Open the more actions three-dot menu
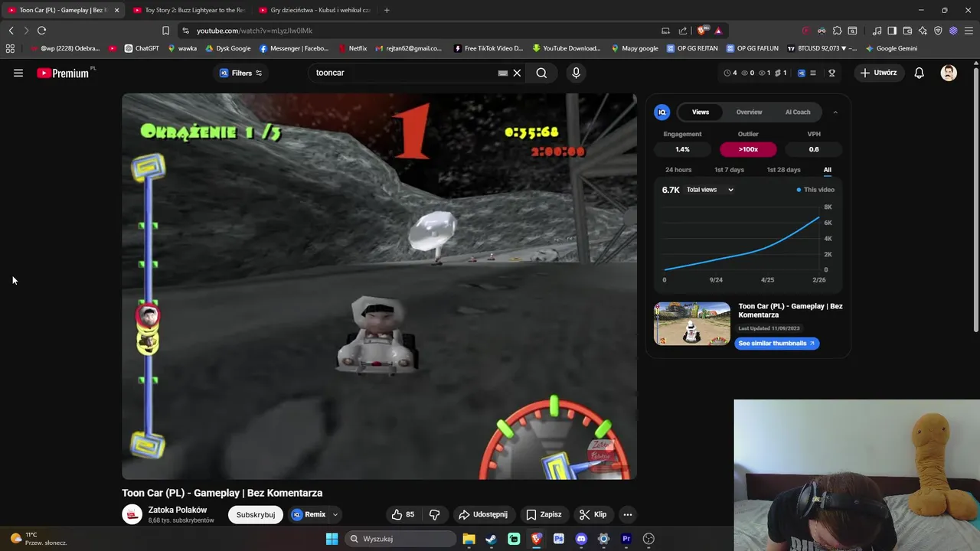Image resolution: width=980 pixels, height=551 pixels. tap(627, 514)
